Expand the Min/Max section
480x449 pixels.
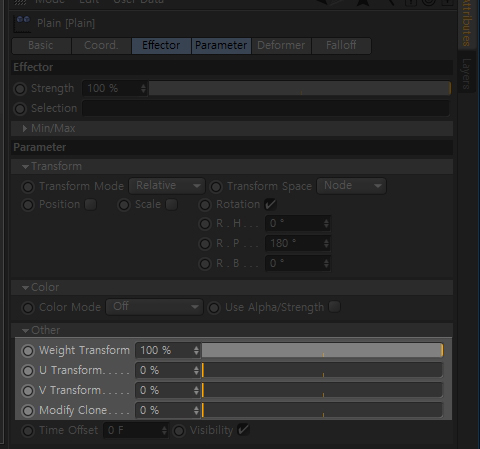25,128
